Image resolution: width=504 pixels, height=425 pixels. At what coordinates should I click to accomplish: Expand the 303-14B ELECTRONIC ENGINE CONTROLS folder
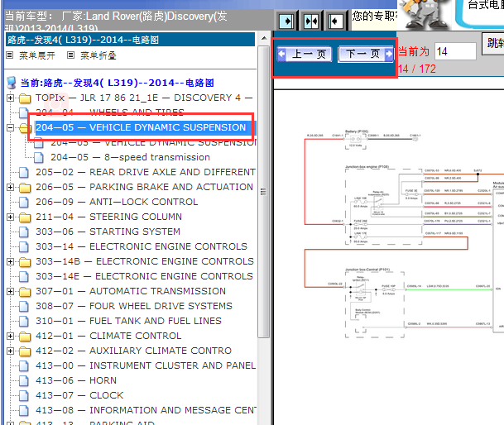(10, 261)
